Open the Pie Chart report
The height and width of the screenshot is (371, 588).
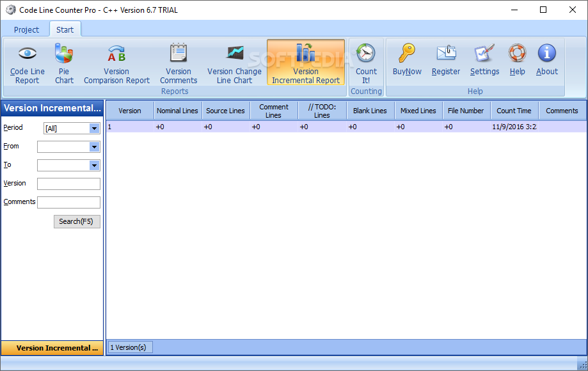tap(64, 63)
